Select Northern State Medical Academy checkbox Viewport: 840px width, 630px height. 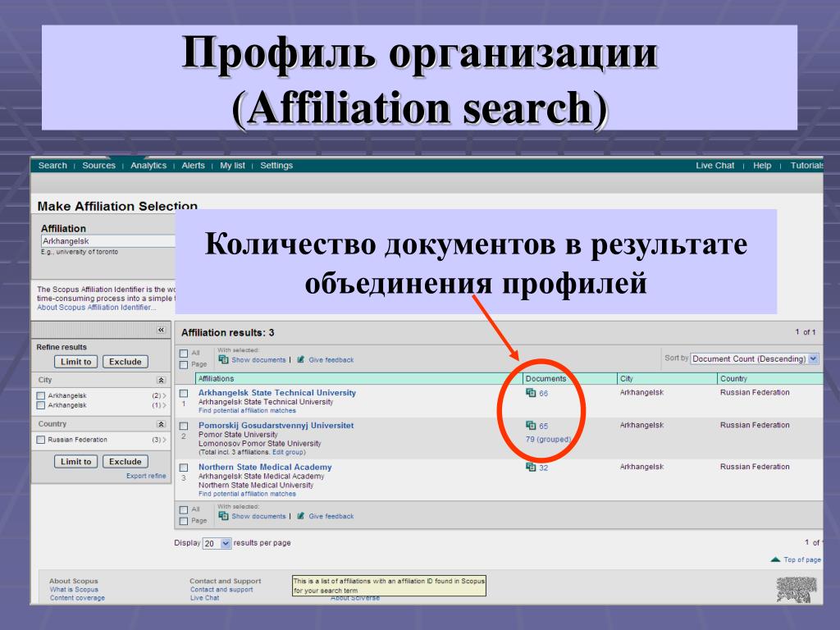184,468
